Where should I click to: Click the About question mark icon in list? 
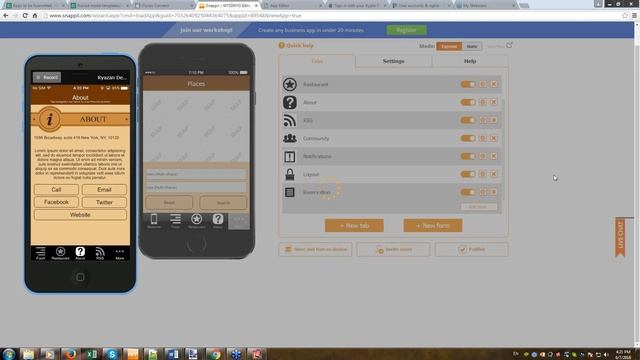289,102
